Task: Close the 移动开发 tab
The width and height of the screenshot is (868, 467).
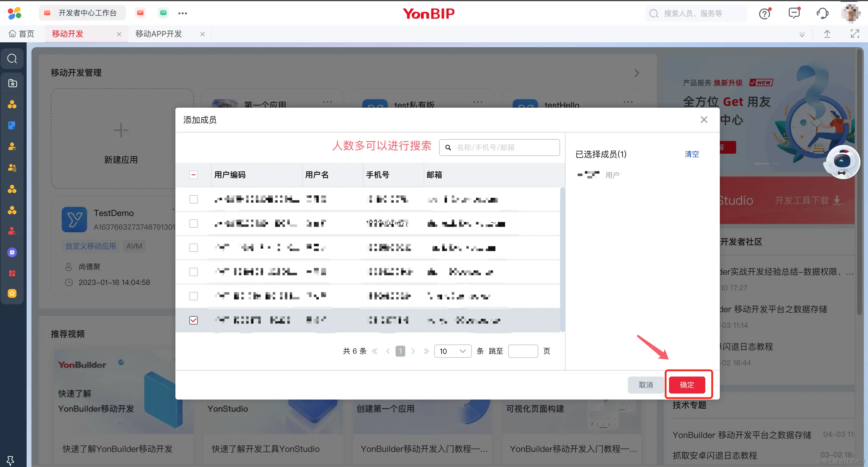Action: (119, 34)
